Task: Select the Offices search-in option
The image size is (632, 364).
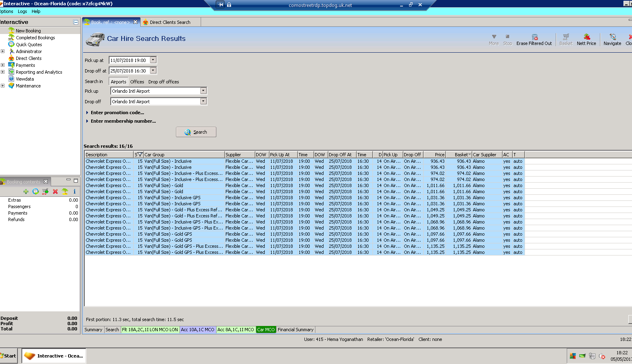Action: tap(137, 82)
